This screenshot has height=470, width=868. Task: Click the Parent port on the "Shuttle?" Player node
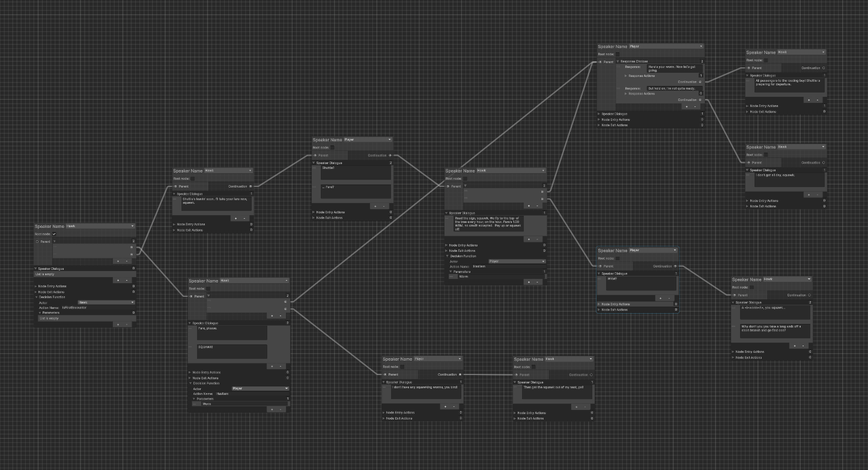(x=315, y=155)
